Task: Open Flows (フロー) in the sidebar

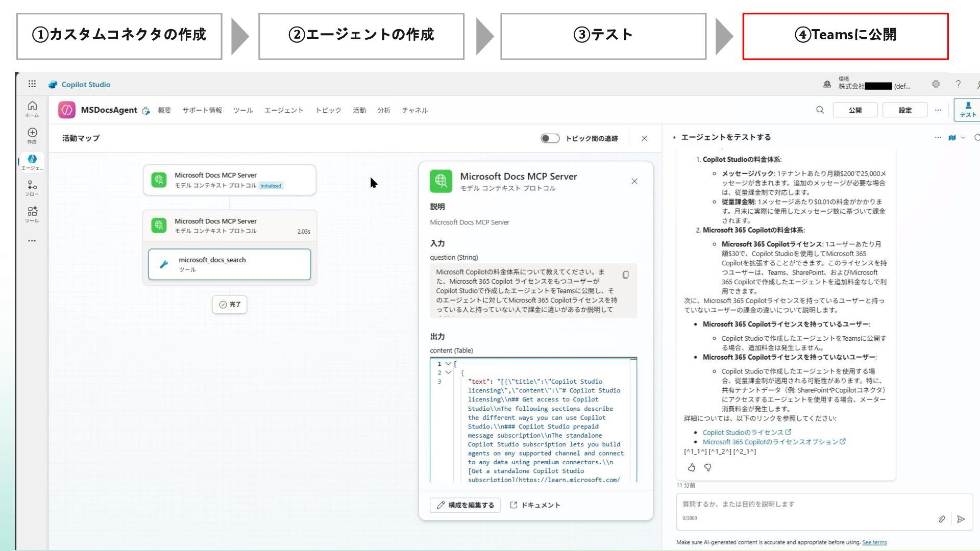Action: coord(32,188)
